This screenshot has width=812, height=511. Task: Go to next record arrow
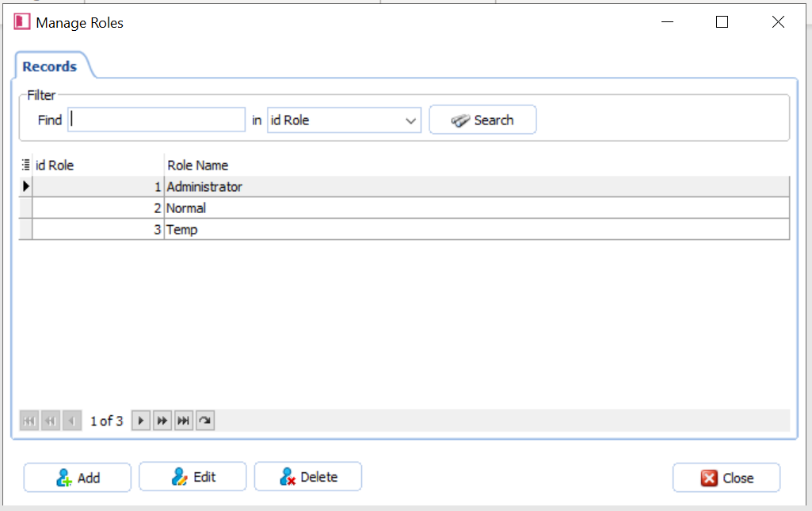(141, 421)
